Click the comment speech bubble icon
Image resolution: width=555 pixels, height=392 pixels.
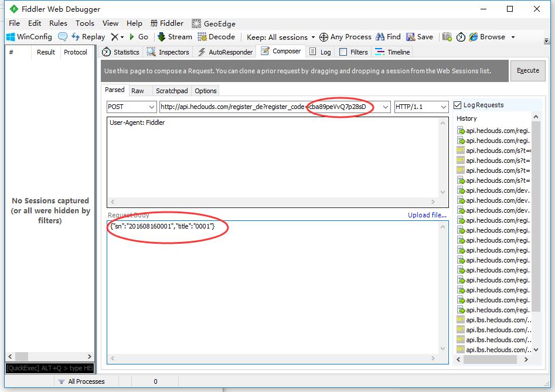pos(63,37)
